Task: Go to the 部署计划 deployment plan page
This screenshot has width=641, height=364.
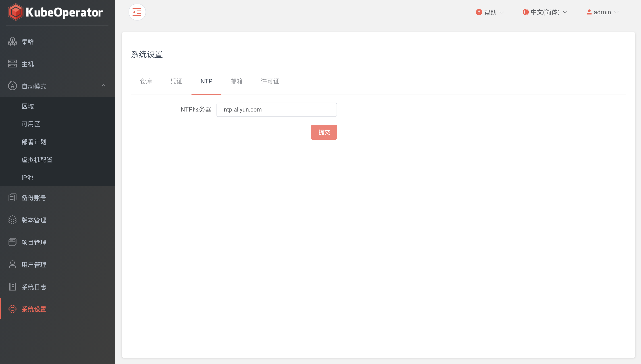Action: pos(34,142)
